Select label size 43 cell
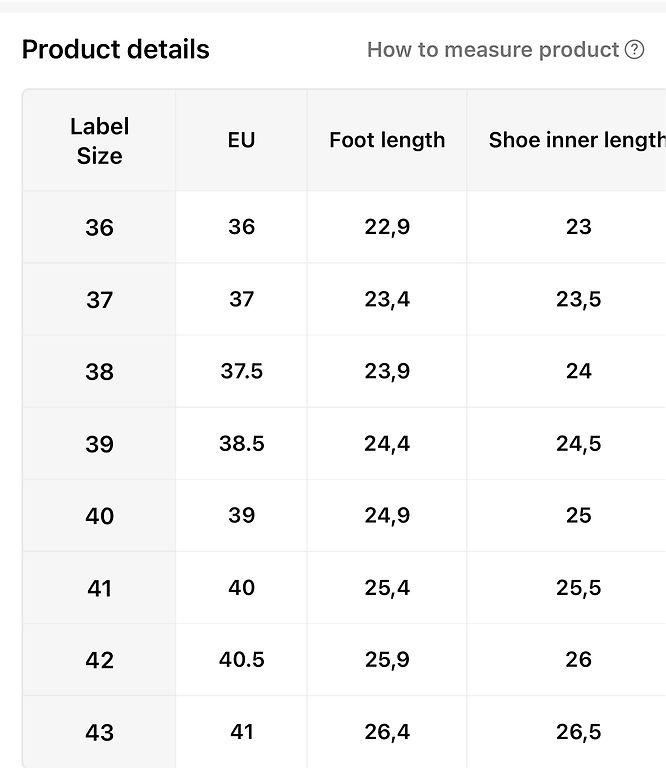This screenshot has width=666, height=768. (x=100, y=732)
